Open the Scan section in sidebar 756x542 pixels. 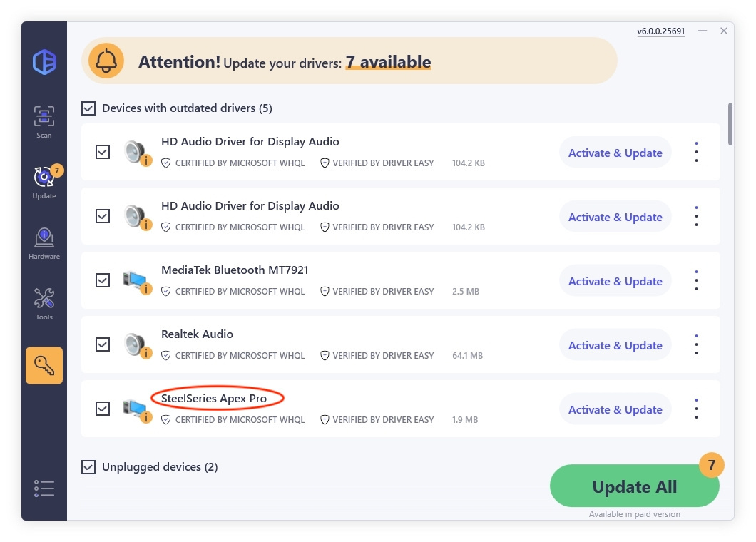44,122
